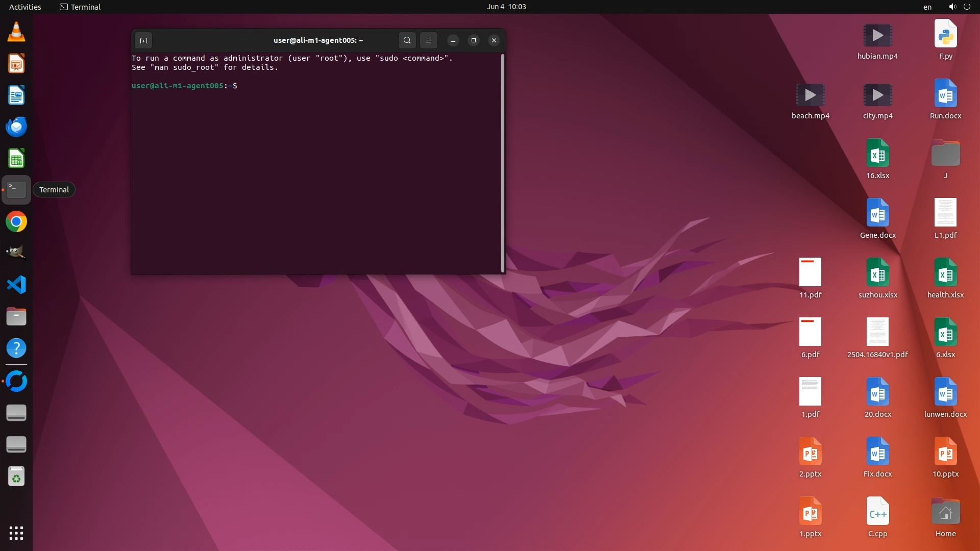This screenshot has height=551, width=980.
Task: Click the new tab icon in Terminal
Action: coord(143,40)
